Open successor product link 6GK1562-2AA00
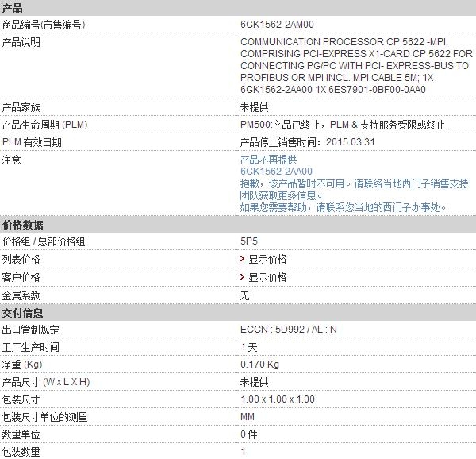The width and height of the screenshot is (476, 459). tap(276, 172)
